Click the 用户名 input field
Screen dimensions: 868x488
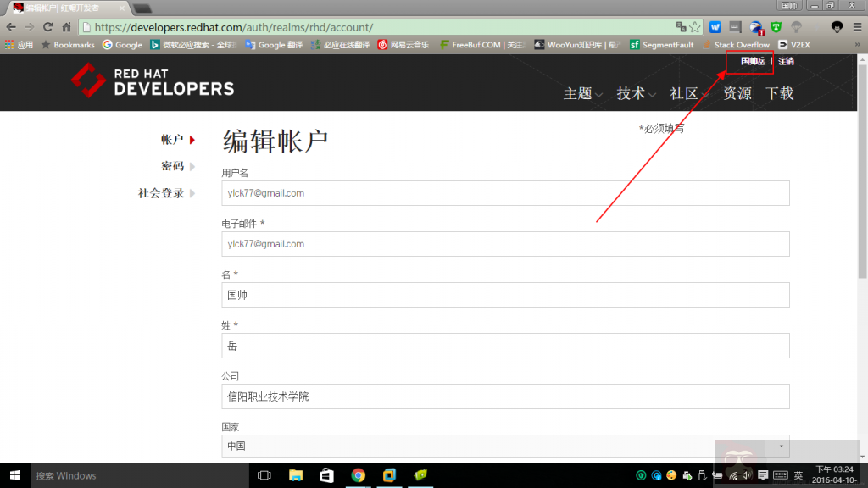pyautogui.click(x=504, y=193)
